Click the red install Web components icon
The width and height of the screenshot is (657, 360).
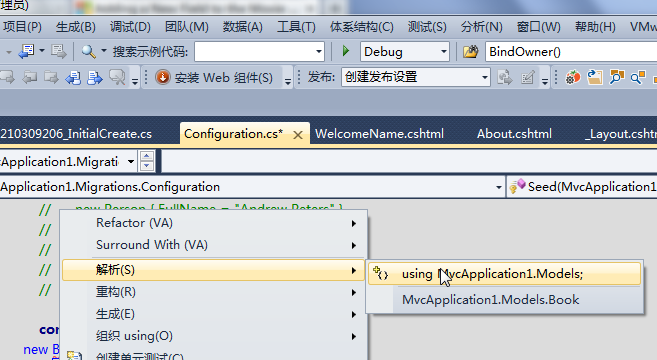[x=163, y=78]
